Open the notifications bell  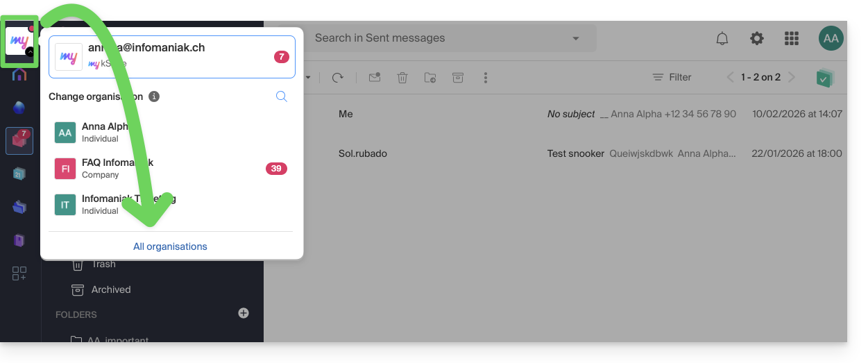[x=722, y=39]
